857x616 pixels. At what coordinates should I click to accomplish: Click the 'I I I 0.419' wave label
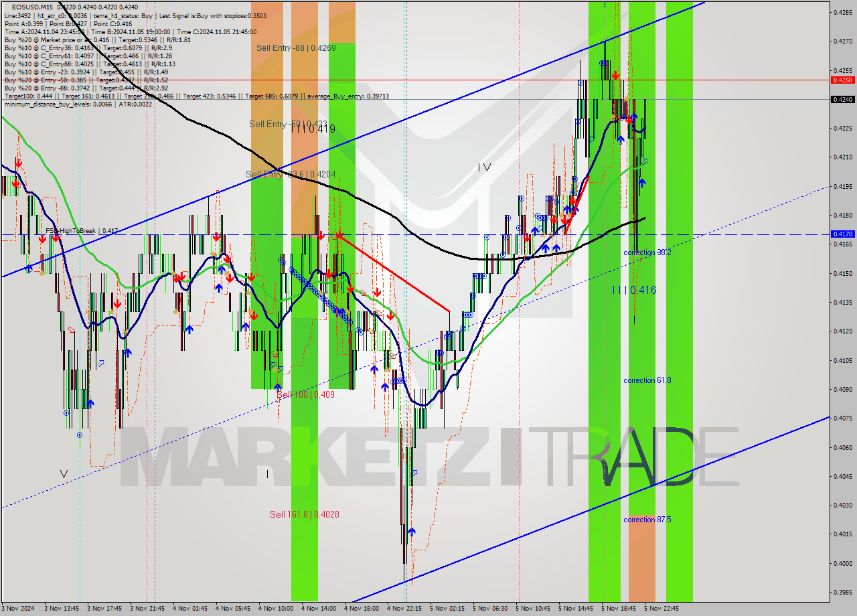click(x=313, y=129)
